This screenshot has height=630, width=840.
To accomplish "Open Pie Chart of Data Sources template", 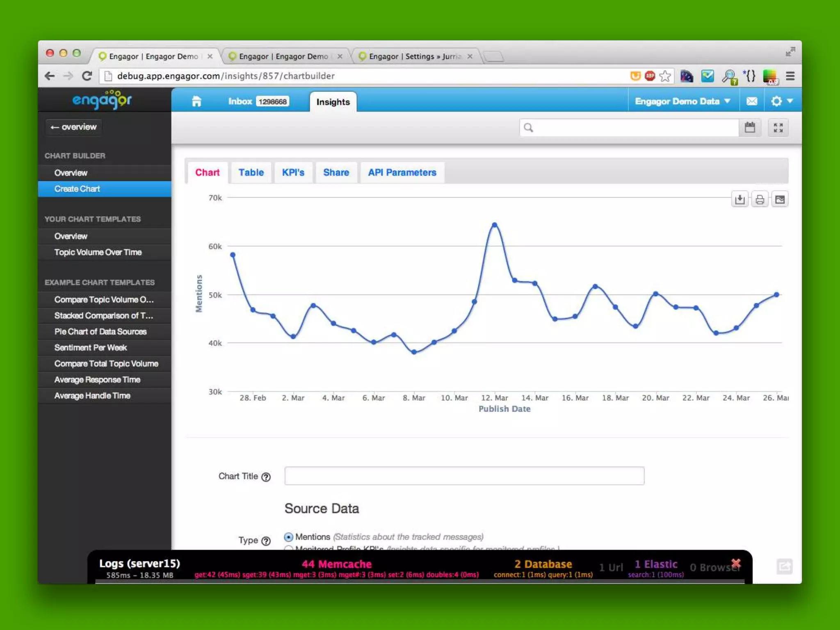I will pyautogui.click(x=100, y=331).
